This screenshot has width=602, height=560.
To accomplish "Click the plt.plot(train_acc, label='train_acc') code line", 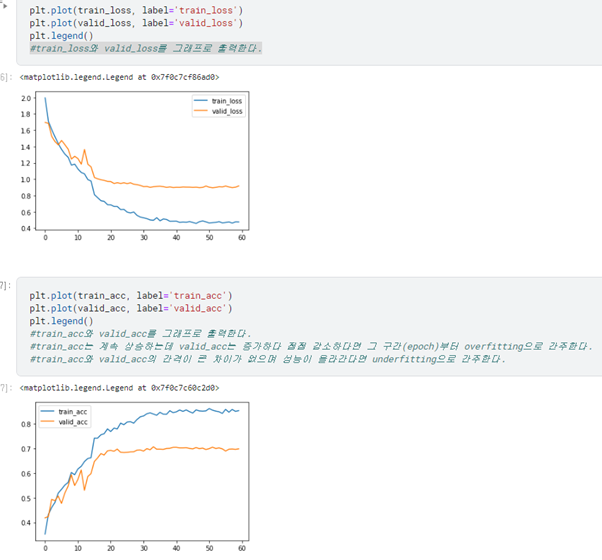I will (x=131, y=296).
